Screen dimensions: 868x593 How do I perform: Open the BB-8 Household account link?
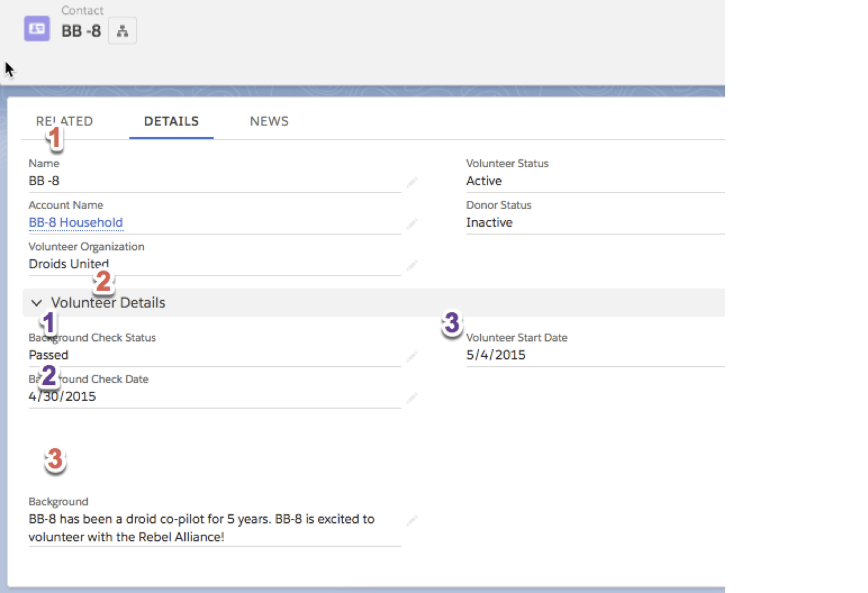pyautogui.click(x=76, y=222)
